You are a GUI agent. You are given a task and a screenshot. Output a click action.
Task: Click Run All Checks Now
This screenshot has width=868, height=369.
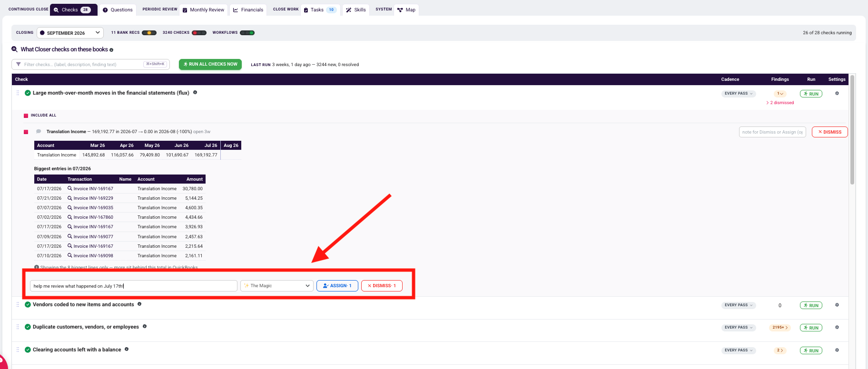(x=210, y=64)
